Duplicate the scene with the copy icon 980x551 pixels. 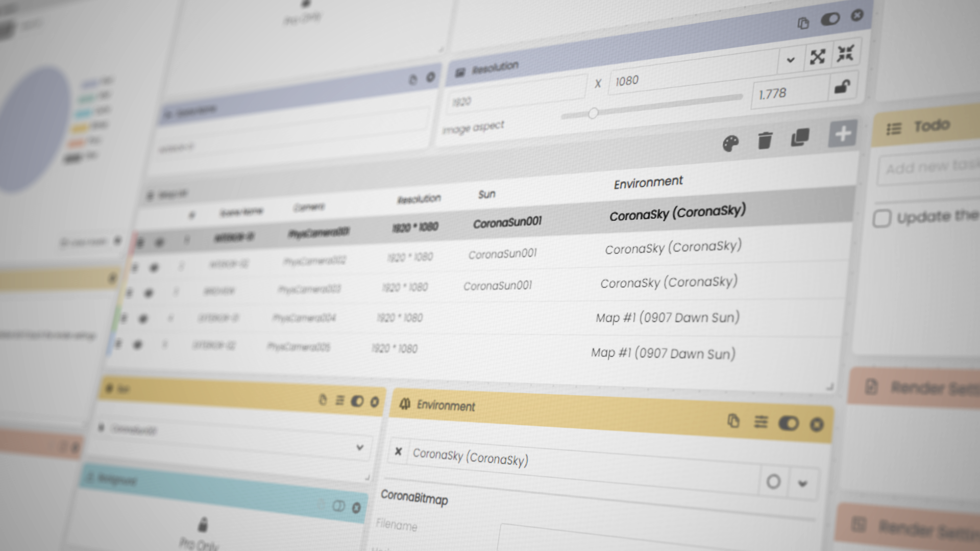point(801,137)
